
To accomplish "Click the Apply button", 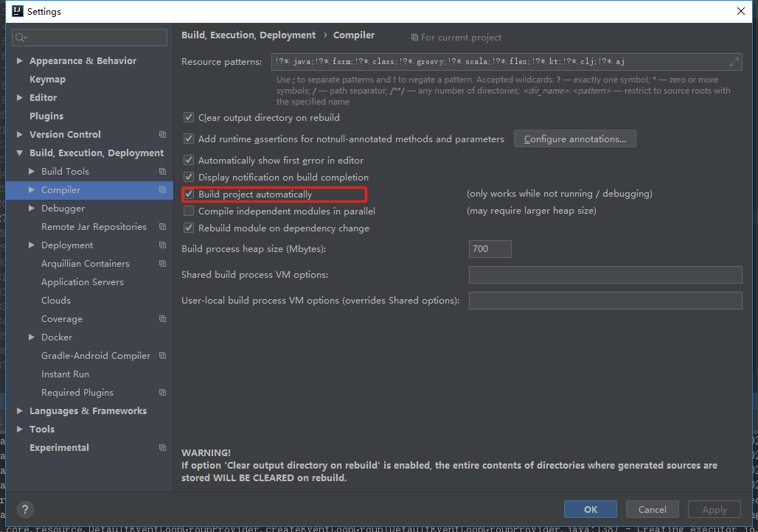I will click(714, 509).
